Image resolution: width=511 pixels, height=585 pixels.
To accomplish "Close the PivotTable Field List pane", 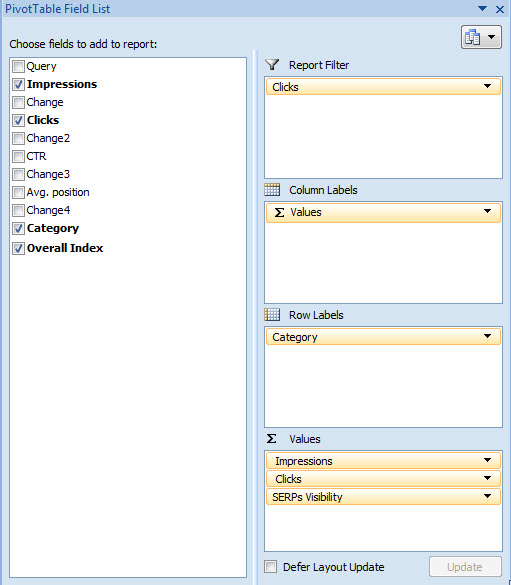I will point(500,9).
